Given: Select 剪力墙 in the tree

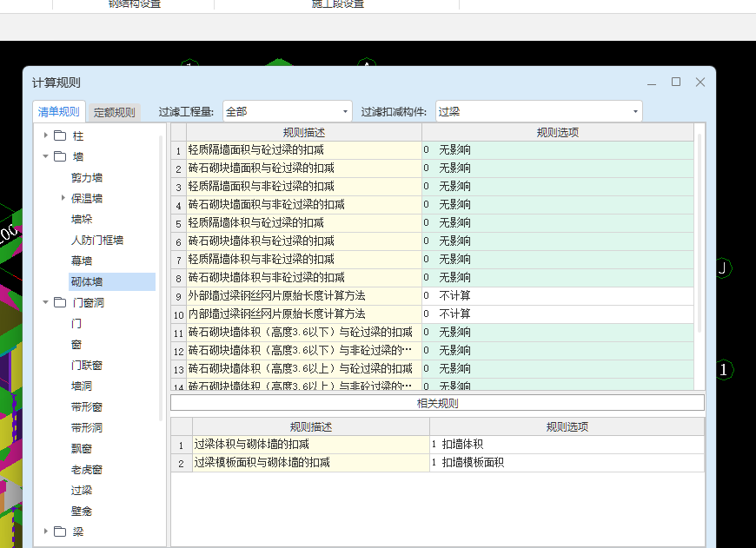Looking at the screenshot, I should tap(87, 177).
